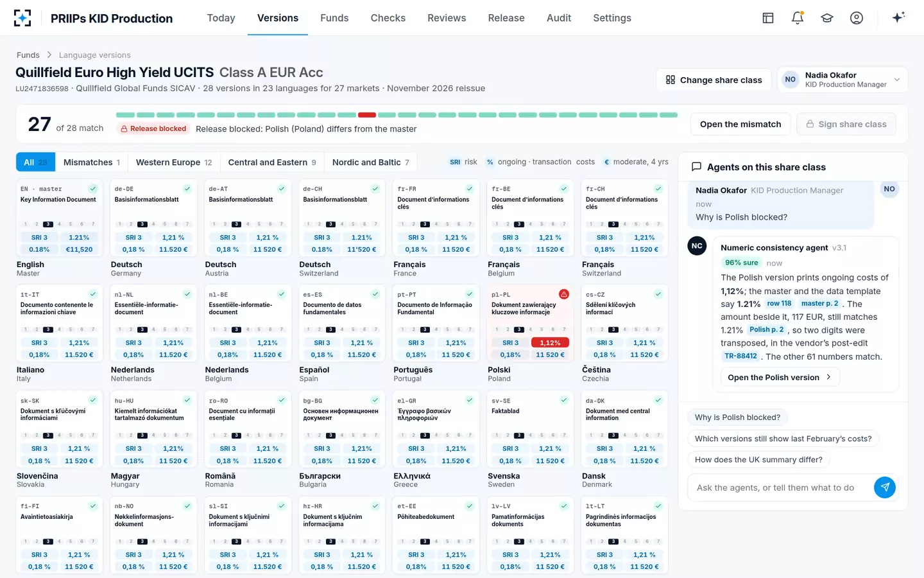This screenshot has width=924, height=578.
Task: Click the PRIIPs KID Production logo icon
Action: tap(22, 18)
